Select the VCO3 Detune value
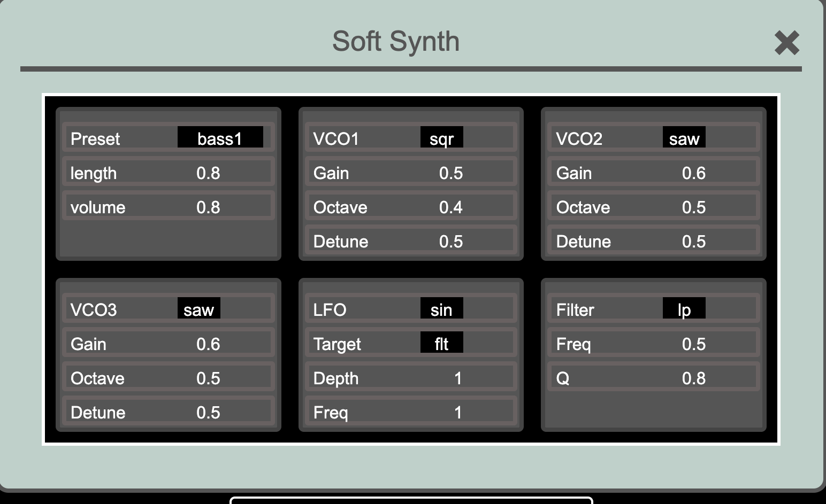Viewport: 826px width, 504px height. (208, 412)
